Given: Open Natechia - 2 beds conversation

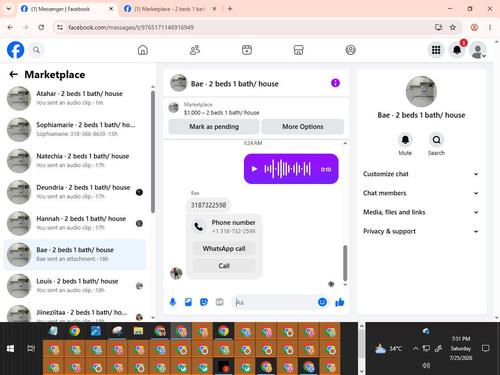Looking at the screenshot, I should (75, 161).
